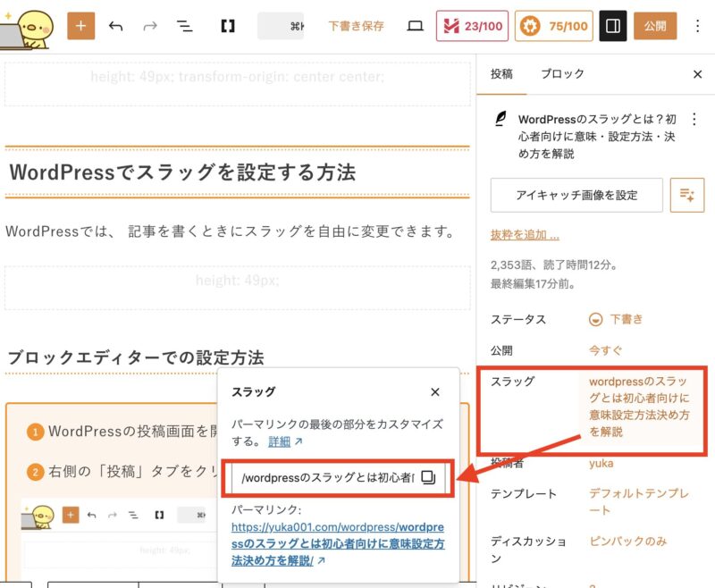This screenshot has width=715, height=588.
Task: Click the orange plus block inserter button
Action: (80, 26)
